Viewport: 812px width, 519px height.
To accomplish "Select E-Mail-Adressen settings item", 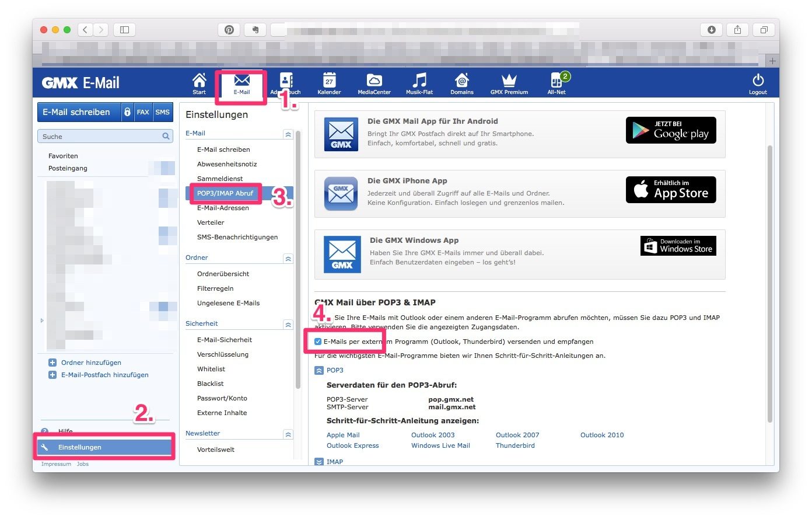I will tap(223, 208).
